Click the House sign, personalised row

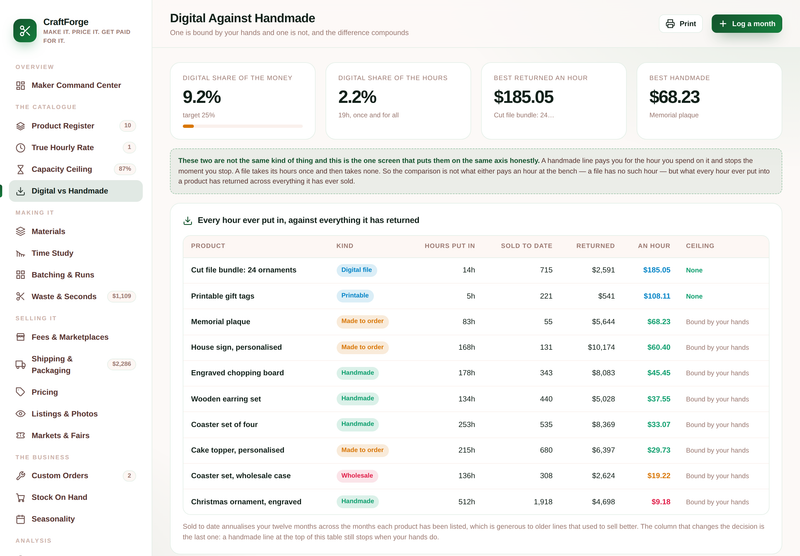476,347
